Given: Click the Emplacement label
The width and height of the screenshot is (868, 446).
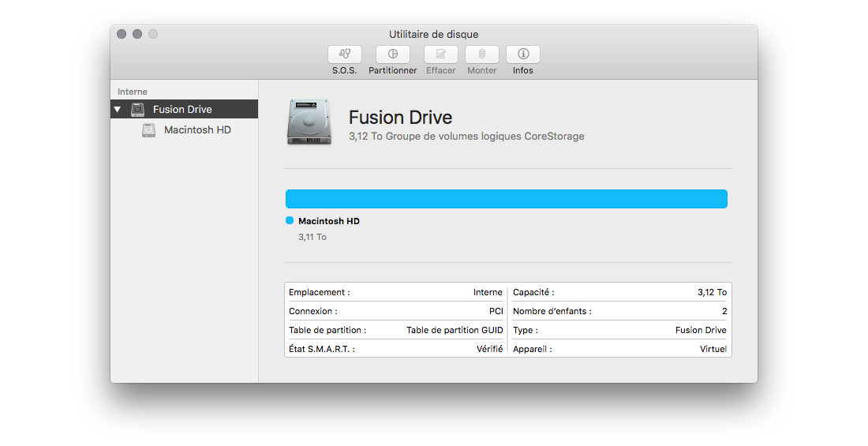Looking at the screenshot, I should click(x=320, y=292).
